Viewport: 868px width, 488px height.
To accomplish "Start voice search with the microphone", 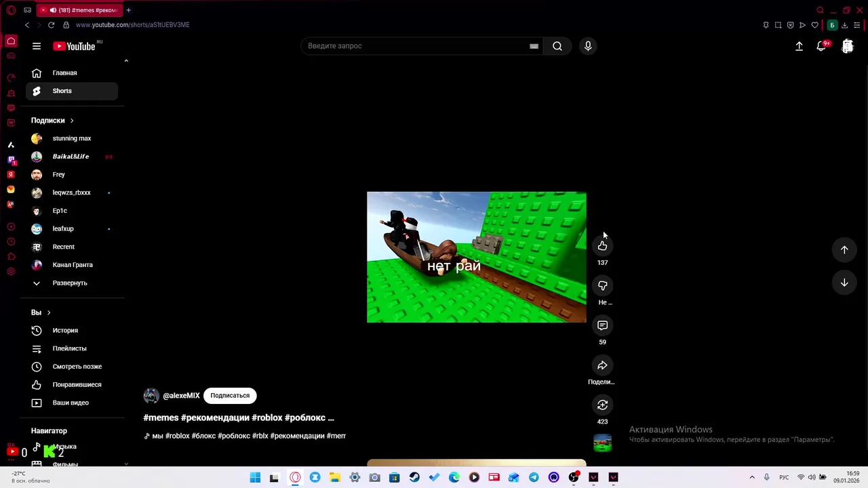I will [x=588, y=46].
